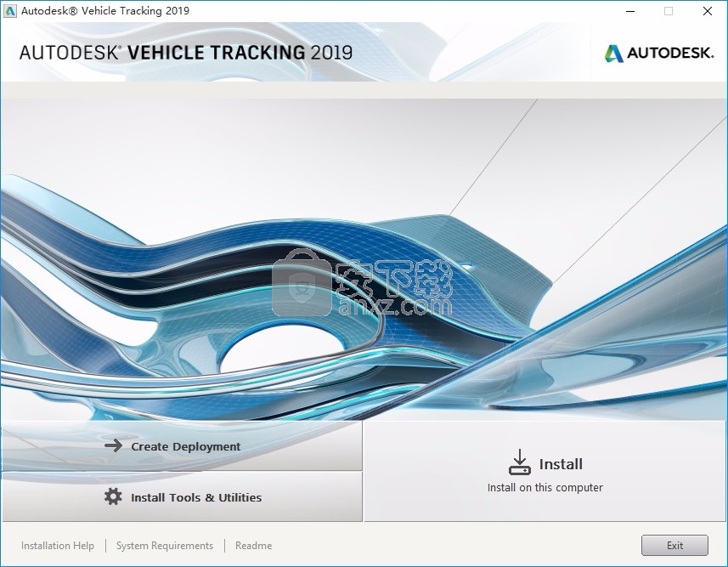728x567 pixels.
Task: View the System Requirements link
Action: pyautogui.click(x=165, y=546)
